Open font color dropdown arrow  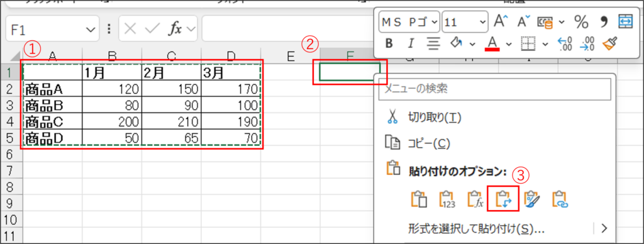click(509, 44)
